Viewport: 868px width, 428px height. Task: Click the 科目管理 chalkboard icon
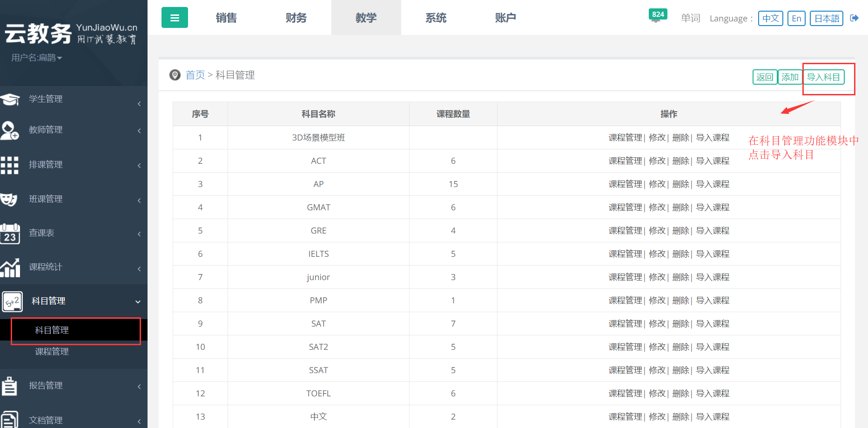click(12, 301)
